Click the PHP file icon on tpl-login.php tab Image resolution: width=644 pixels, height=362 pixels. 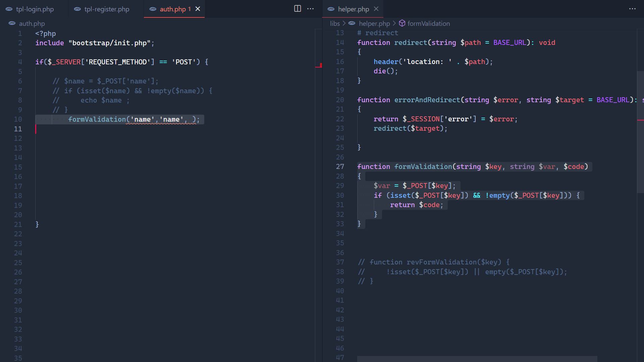pos(9,9)
